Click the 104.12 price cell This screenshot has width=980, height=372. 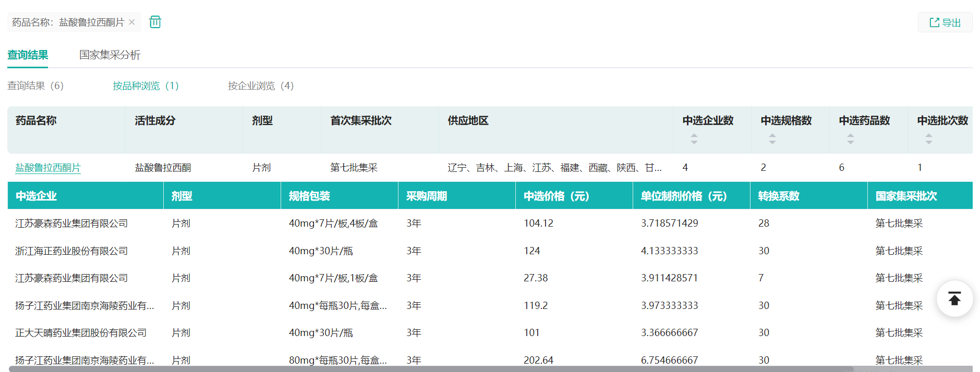tap(538, 223)
